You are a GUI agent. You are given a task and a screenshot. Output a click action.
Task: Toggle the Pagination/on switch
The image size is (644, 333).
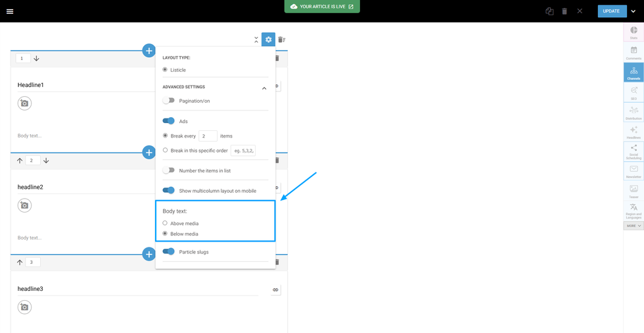pos(169,101)
